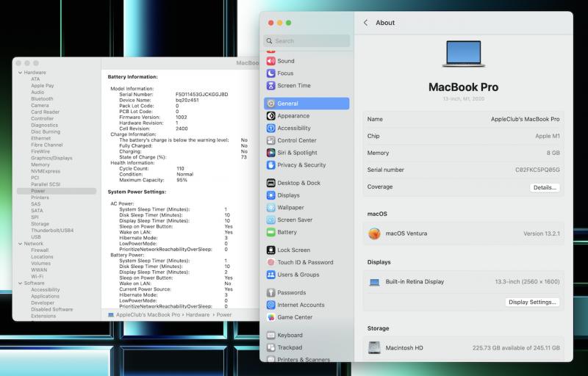Select Privacy & Security in sidebar

[x=301, y=165]
